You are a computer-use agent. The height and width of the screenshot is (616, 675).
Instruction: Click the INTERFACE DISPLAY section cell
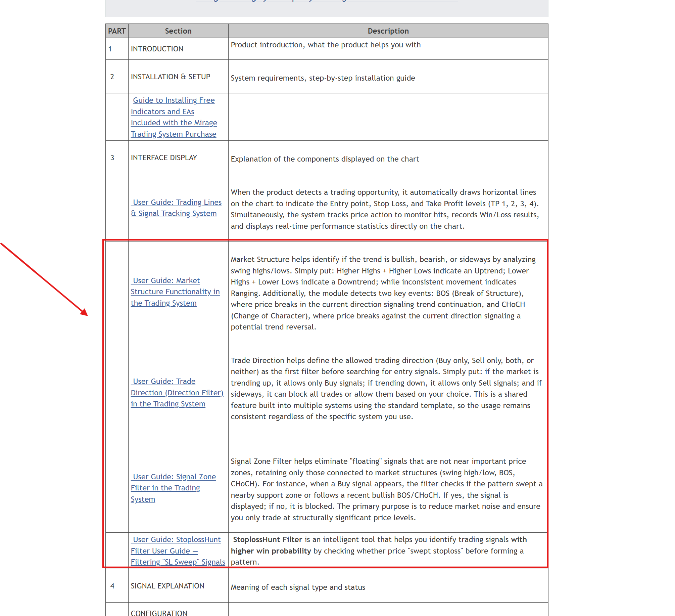click(x=163, y=158)
